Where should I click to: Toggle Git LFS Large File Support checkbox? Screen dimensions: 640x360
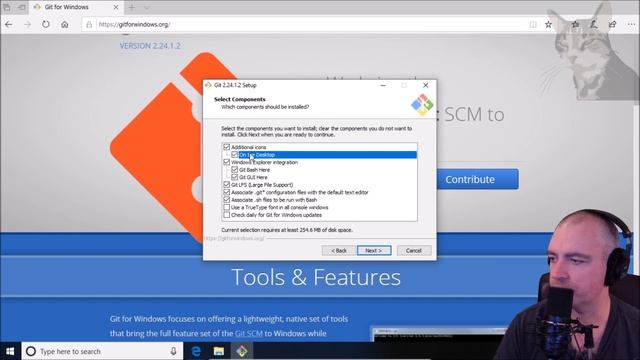(x=227, y=185)
